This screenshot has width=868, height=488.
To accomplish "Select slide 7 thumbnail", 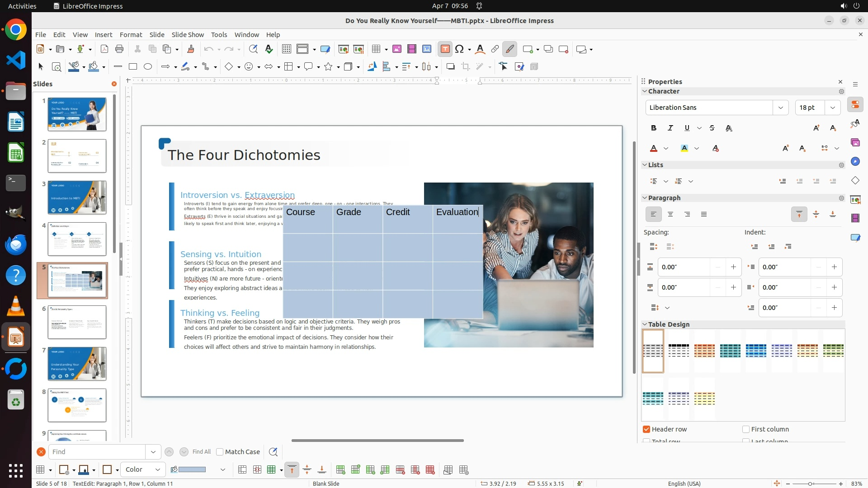I will pyautogui.click(x=77, y=364).
